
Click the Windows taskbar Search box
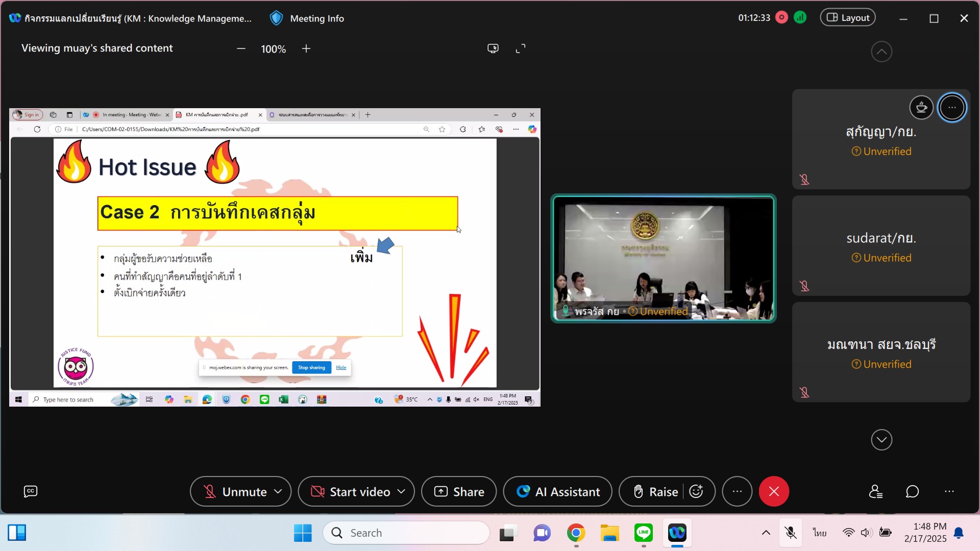coord(406,533)
